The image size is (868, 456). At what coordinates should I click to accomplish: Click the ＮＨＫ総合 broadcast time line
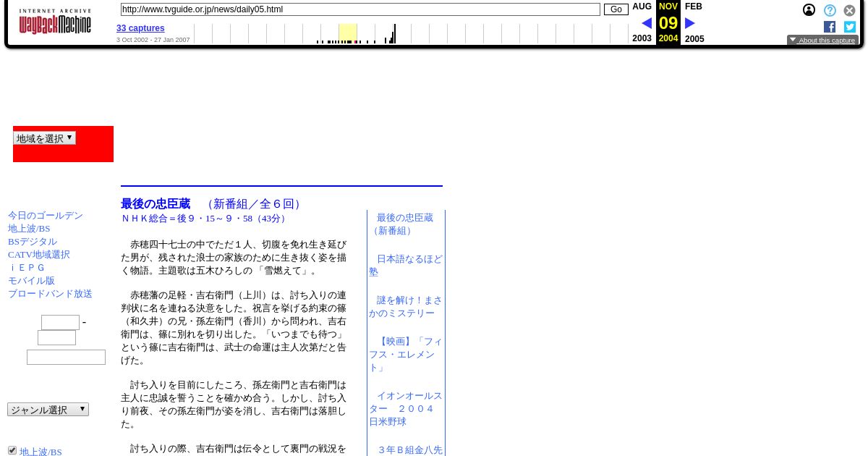pos(205,219)
